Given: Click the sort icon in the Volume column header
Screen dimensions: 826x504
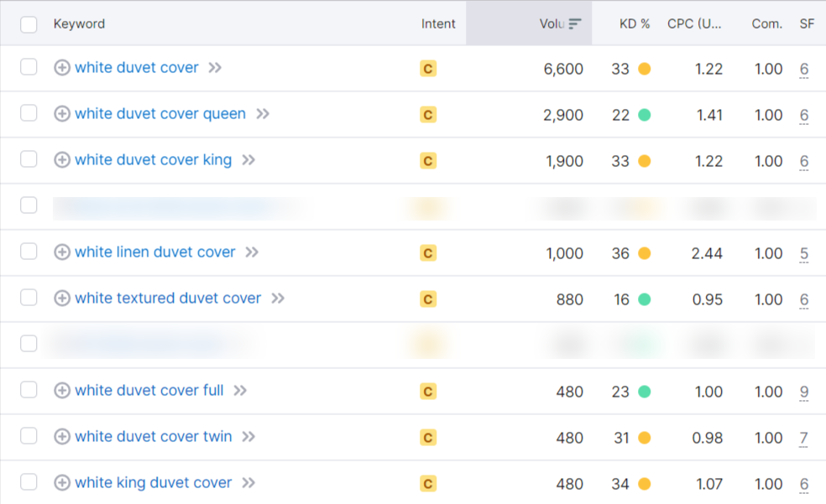Looking at the screenshot, I should coord(574,23).
